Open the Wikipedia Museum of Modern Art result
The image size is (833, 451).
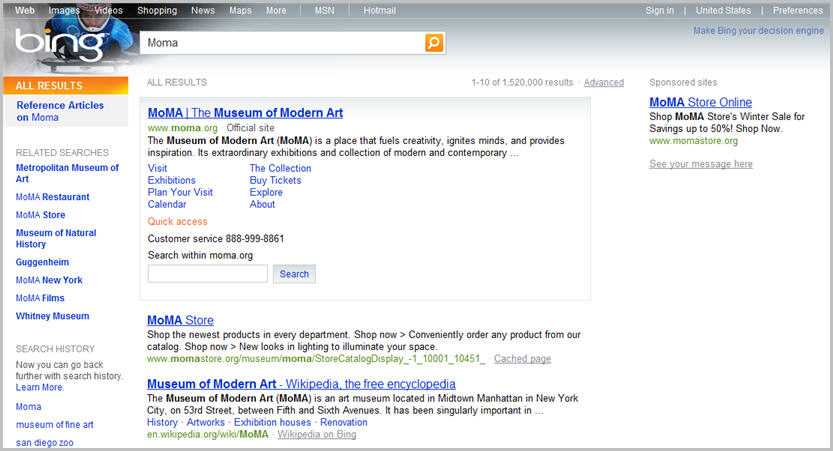(301, 384)
